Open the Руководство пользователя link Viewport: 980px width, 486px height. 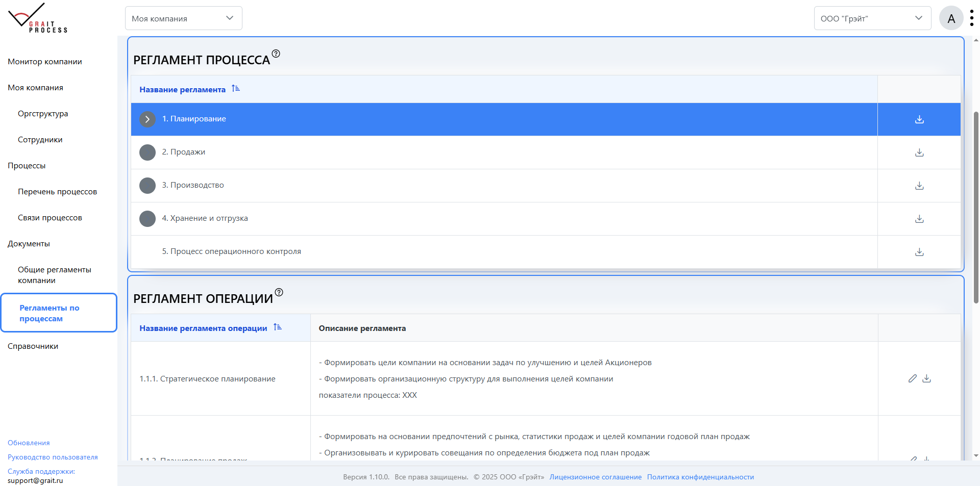pyautogui.click(x=53, y=457)
